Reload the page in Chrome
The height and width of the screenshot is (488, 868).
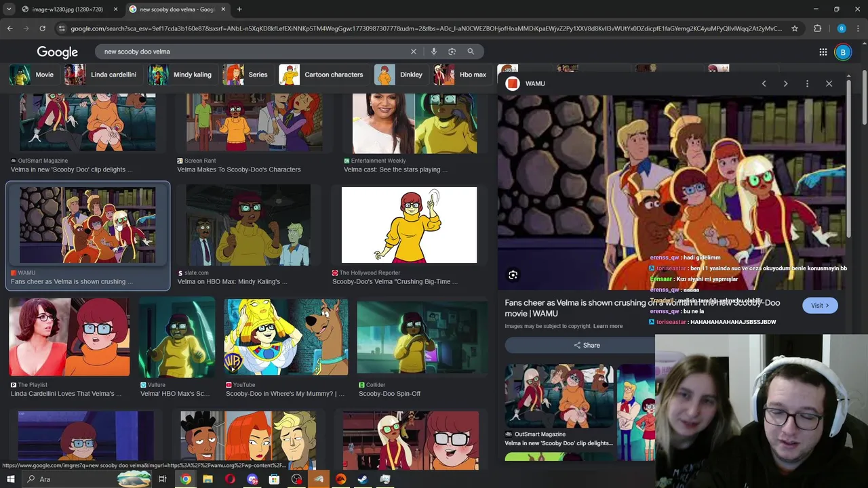(x=42, y=28)
